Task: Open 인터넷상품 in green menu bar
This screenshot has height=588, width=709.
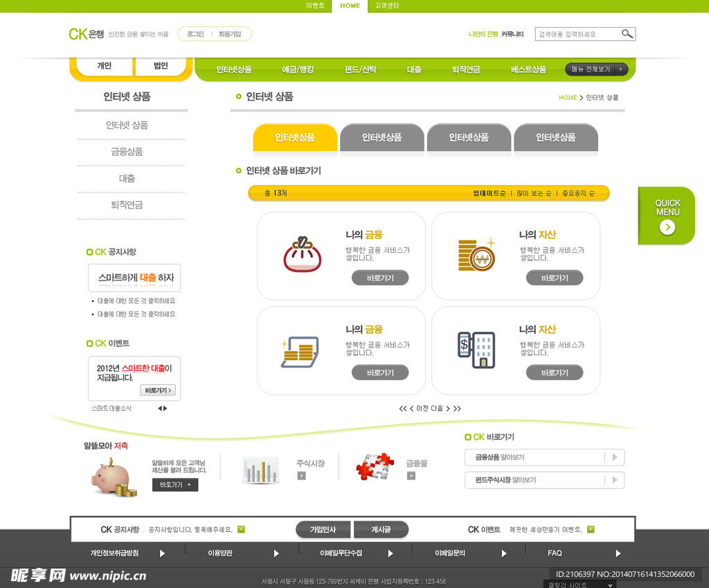Action: [x=234, y=70]
